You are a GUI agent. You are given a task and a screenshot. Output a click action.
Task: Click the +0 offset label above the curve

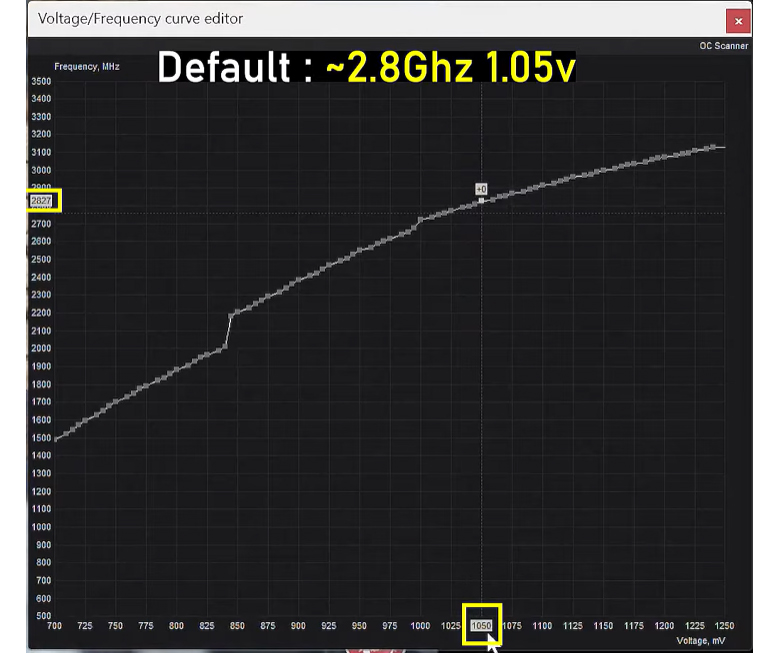[x=481, y=189]
